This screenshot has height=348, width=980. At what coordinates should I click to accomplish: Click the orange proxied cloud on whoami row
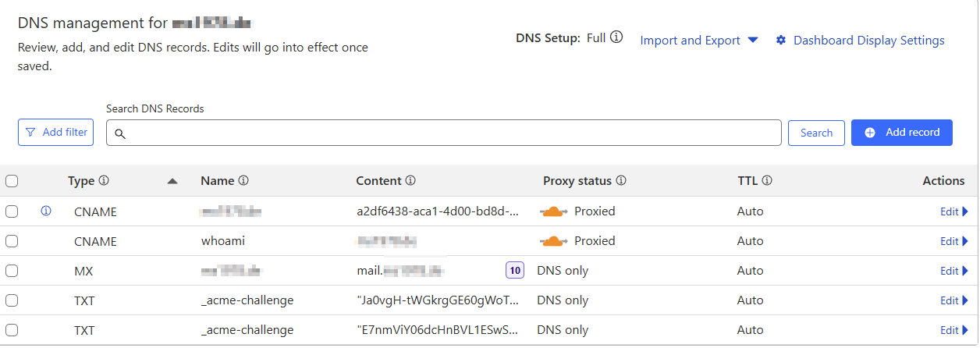(554, 241)
